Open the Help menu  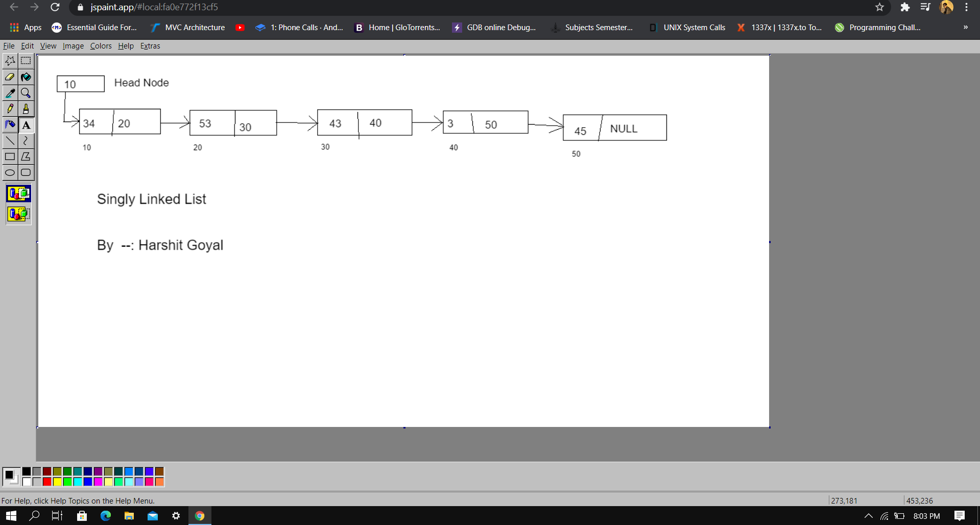126,46
